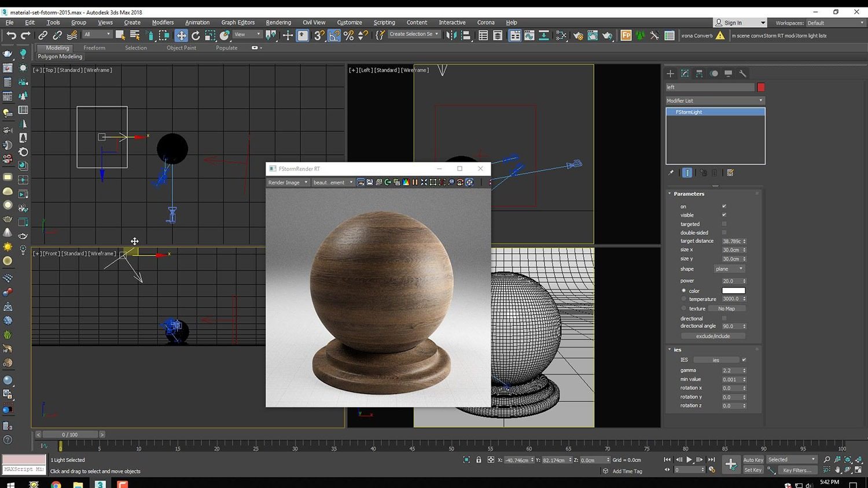Open the Corona menu
This screenshot has height=488, width=868.
pyautogui.click(x=486, y=23)
